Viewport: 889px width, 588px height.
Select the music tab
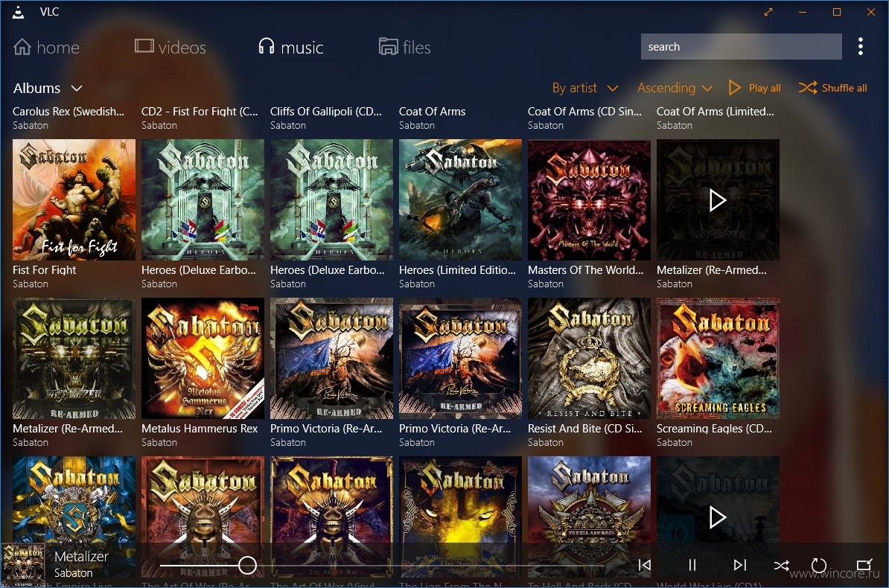pos(290,47)
